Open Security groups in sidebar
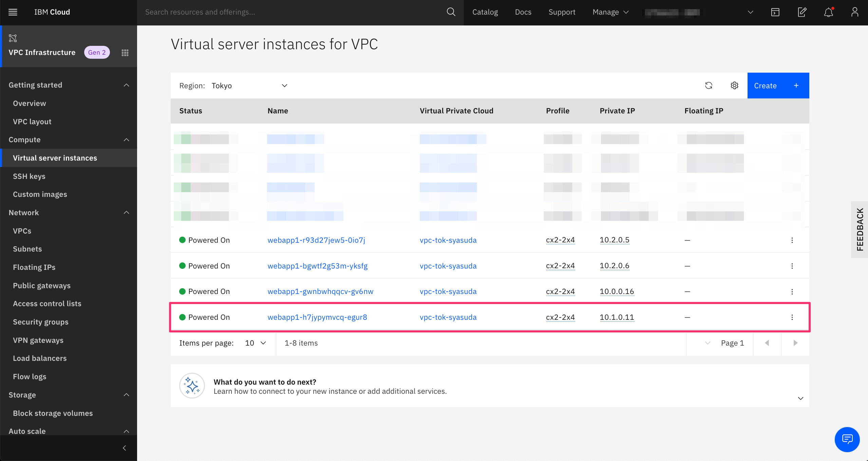 (40, 322)
